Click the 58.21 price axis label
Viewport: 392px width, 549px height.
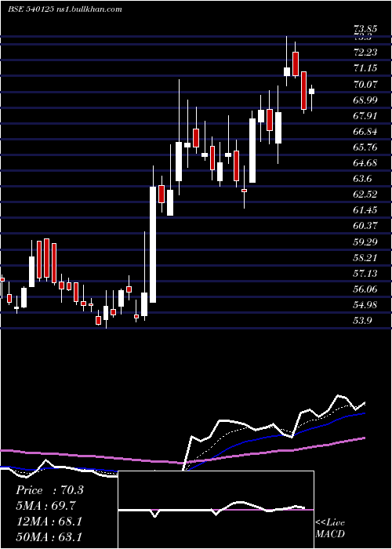pyautogui.click(x=366, y=258)
